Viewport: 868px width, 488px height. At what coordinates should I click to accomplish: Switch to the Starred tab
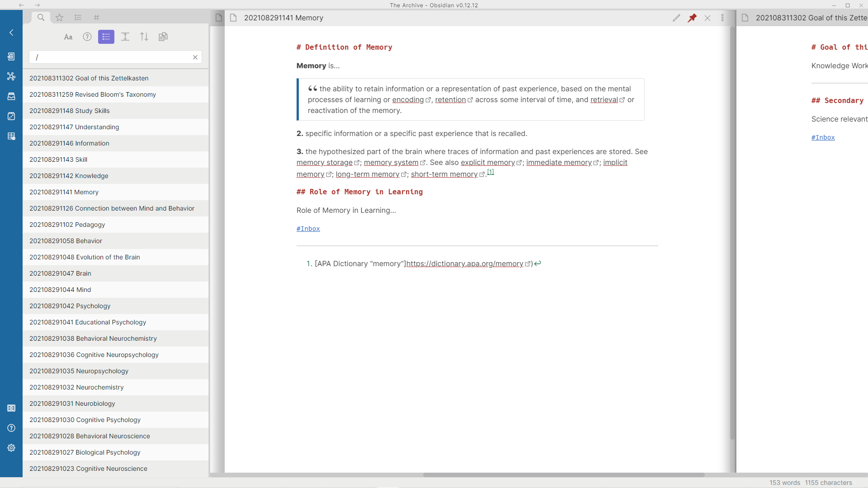[59, 18]
